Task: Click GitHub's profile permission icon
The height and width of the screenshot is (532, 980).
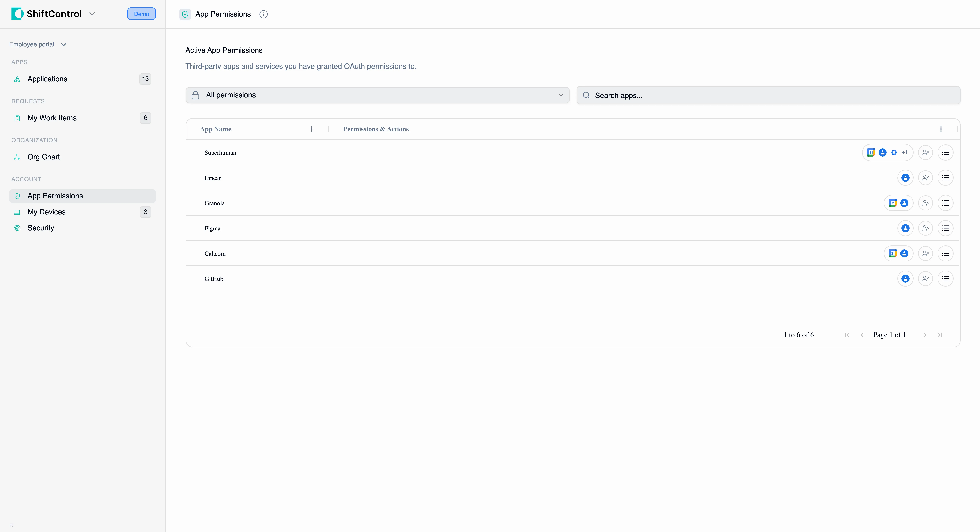Action: pyautogui.click(x=905, y=279)
